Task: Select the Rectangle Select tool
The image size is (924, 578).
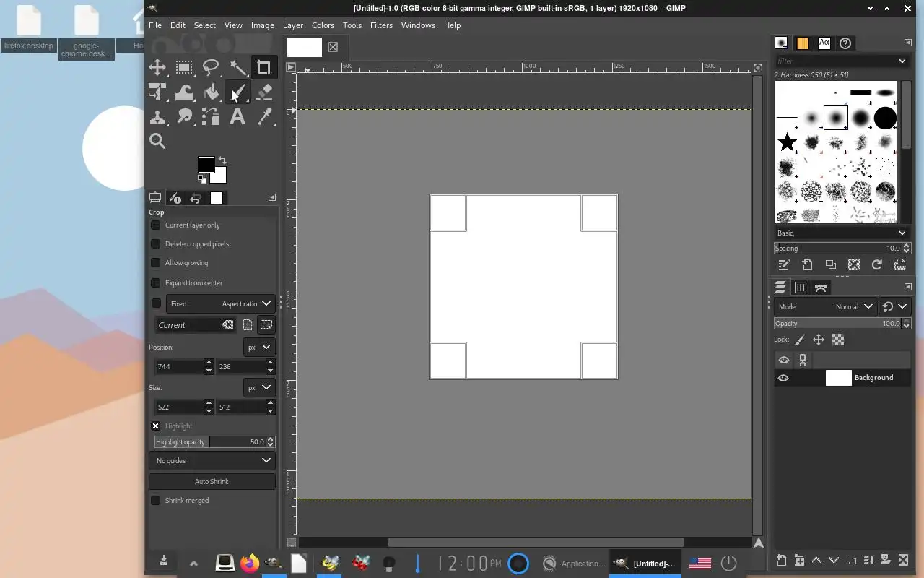Action: tap(184, 68)
